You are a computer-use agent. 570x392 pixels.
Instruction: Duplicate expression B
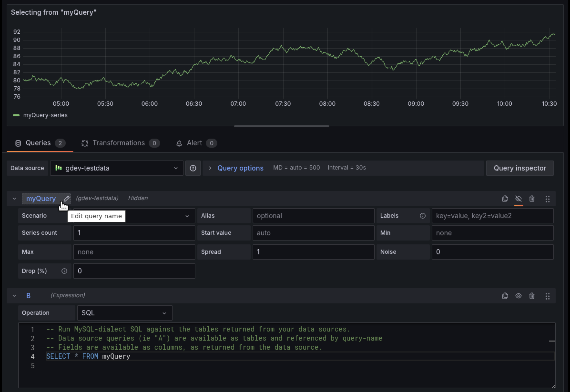pyautogui.click(x=505, y=296)
